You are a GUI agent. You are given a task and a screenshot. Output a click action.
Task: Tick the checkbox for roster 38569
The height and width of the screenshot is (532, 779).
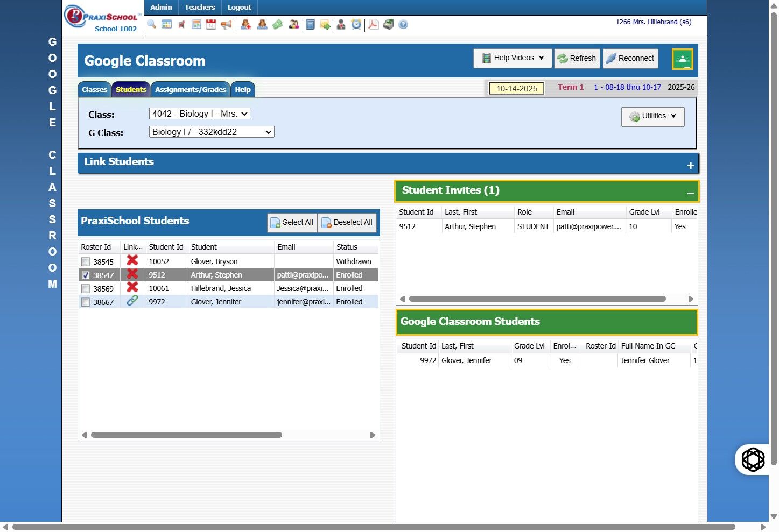tap(86, 289)
